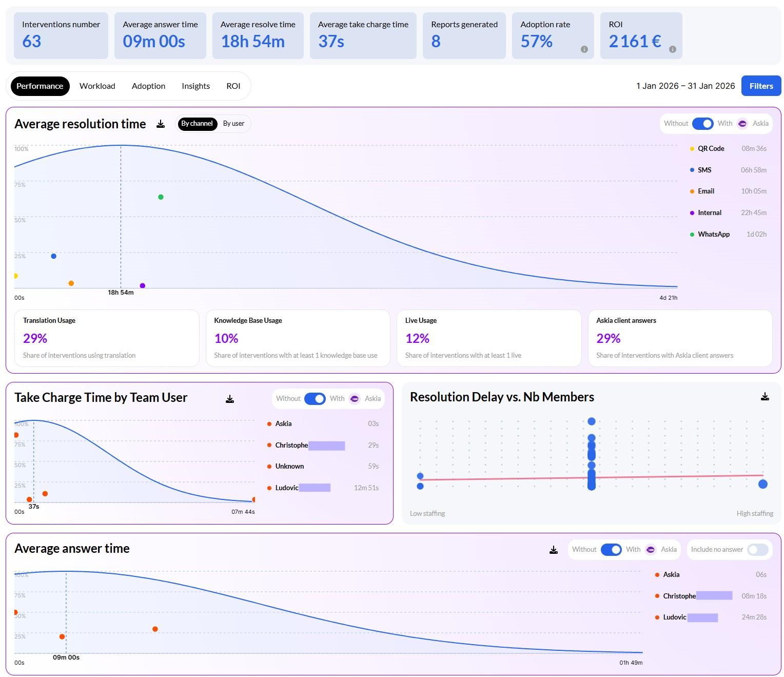Viewport: 784px width, 677px height.
Task: Click the green WhatsApp data point
Action: click(161, 197)
